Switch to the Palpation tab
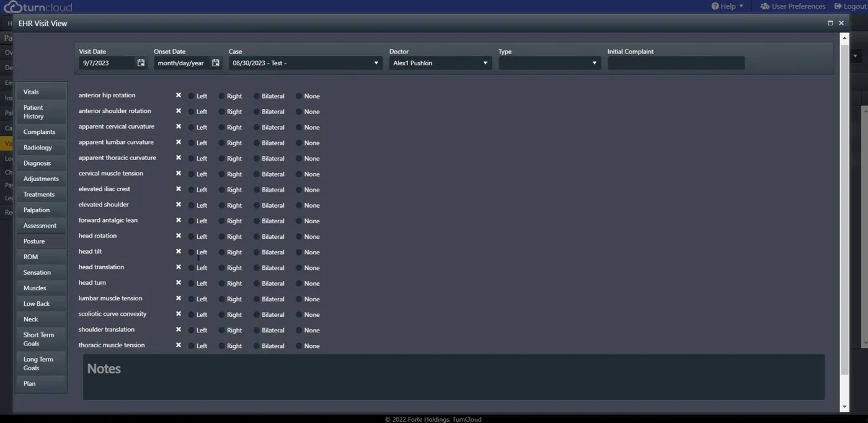This screenshot has height=423, width=868. click(41, 210)
